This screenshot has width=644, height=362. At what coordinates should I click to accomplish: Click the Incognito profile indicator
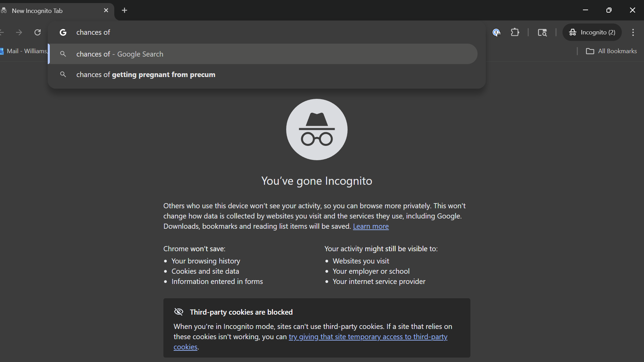click(x=592, y=32)
